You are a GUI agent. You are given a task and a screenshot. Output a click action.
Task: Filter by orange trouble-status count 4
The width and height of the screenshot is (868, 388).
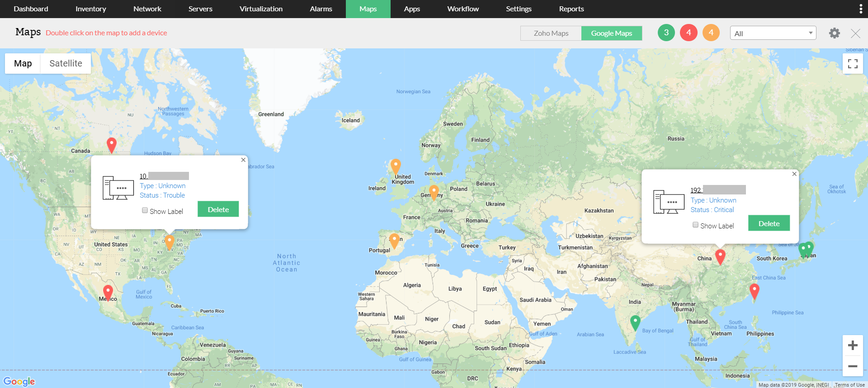pos(711,33)
